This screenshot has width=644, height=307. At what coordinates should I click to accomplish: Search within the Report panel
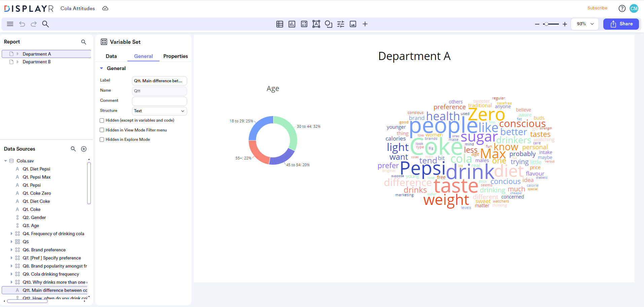pos(83,42)
